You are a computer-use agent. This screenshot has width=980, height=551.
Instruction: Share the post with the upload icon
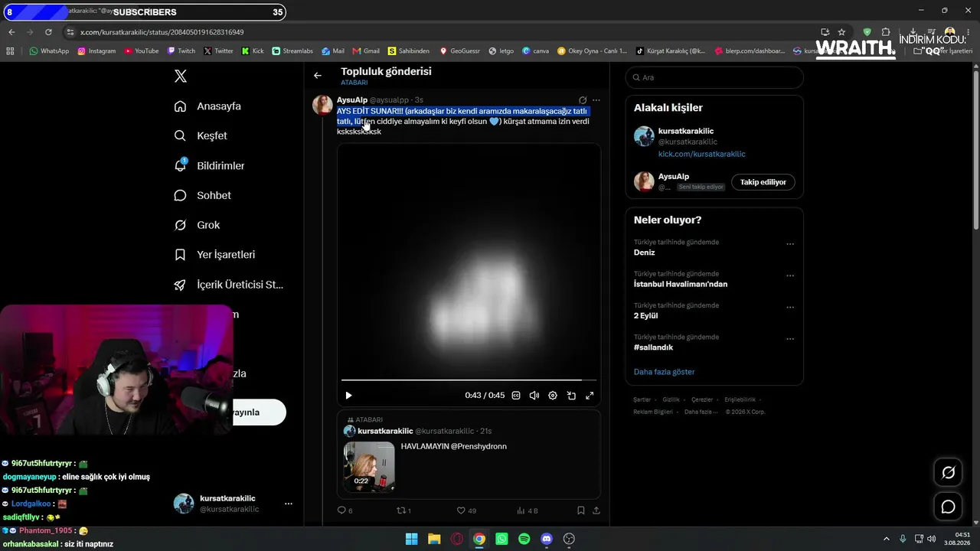click(x=596, y=510)
